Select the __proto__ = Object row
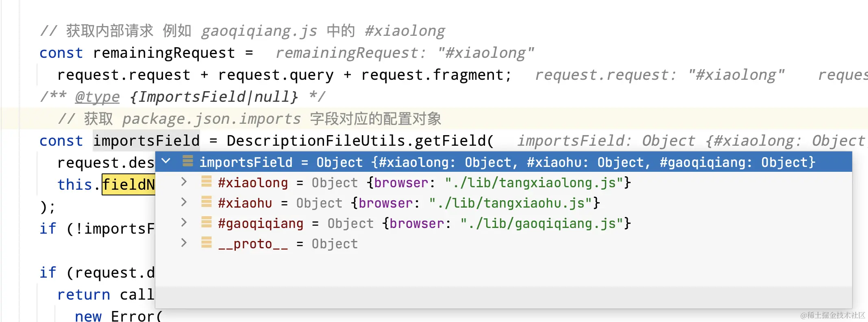 (503, 243)
